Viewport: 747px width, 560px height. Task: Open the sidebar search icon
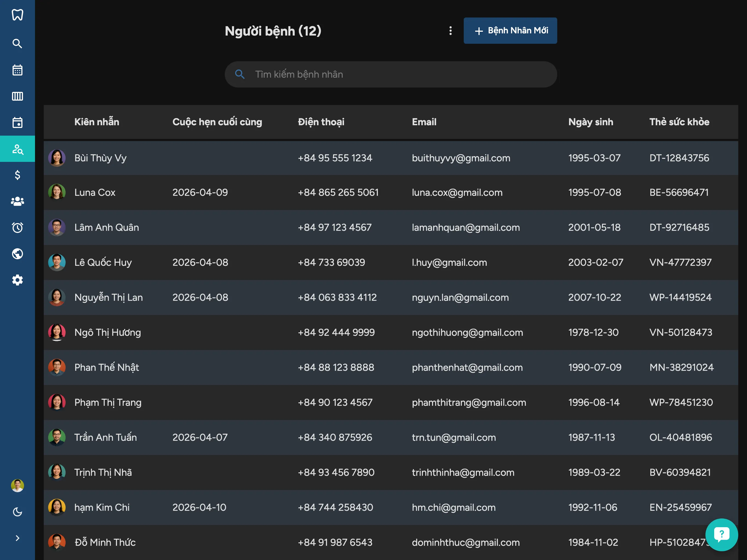tap(17, 43)
